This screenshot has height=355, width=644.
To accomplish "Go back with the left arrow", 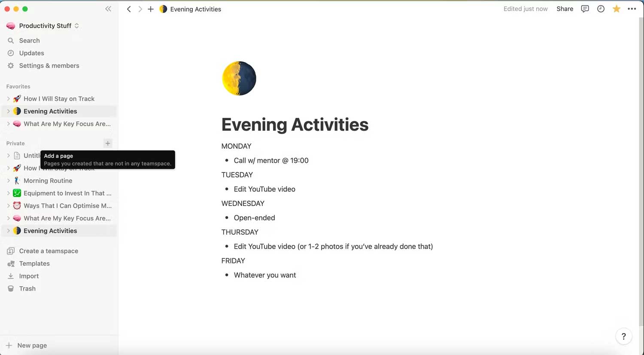I will (129, 9).
